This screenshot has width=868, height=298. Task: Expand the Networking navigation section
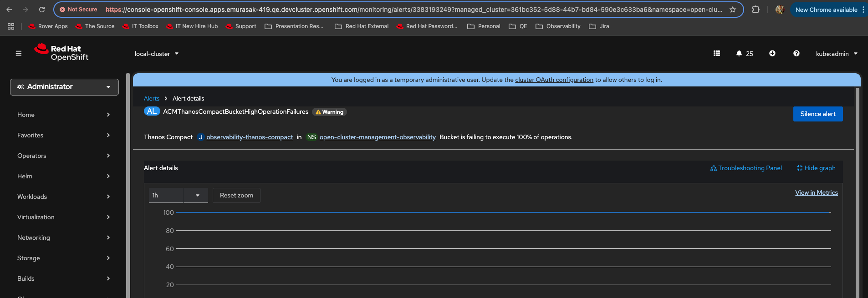click(x=64, y=237)
